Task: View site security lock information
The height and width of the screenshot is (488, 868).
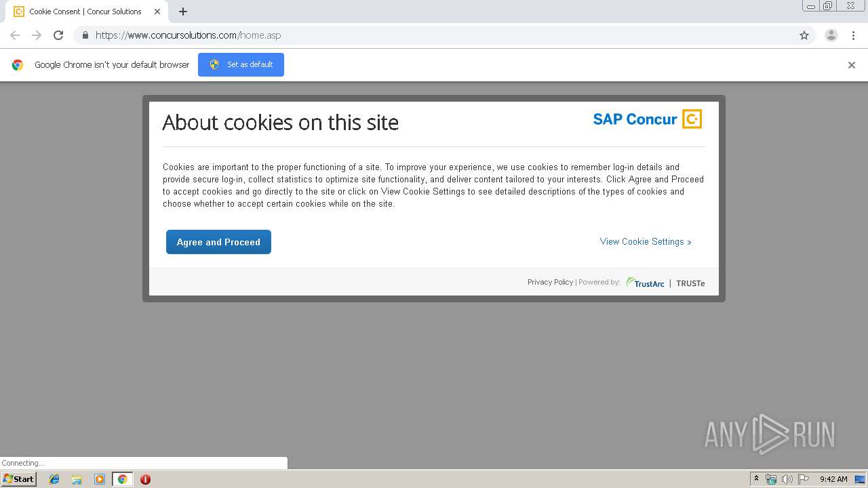Action: pyautogui.click(x=85, y=35)
